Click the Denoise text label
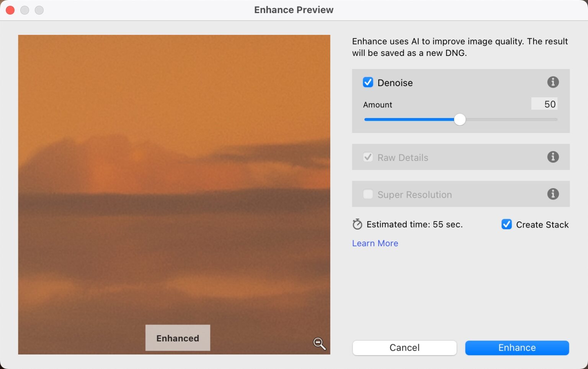The width and height of the screenshot is (588, 369). click(x=395, y=82)
